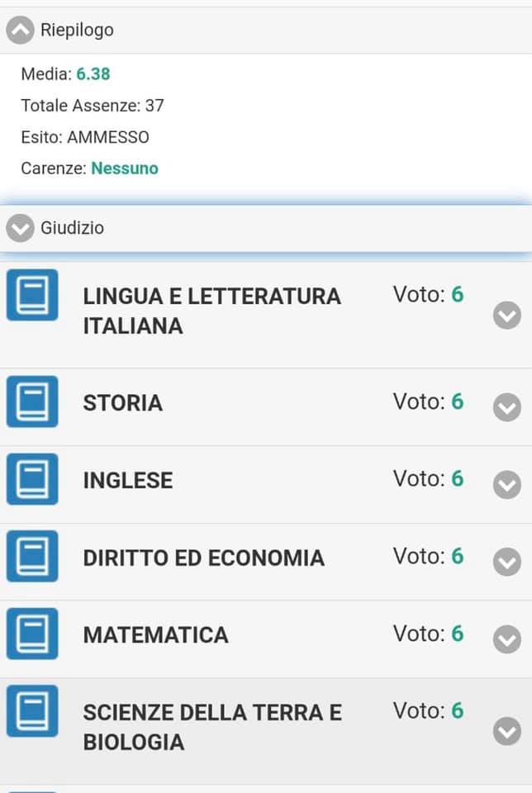Expand Scienze della Terra e Biologia chevron
The height and width of the screenshot is (793, 532).
[x=507, y=731]
